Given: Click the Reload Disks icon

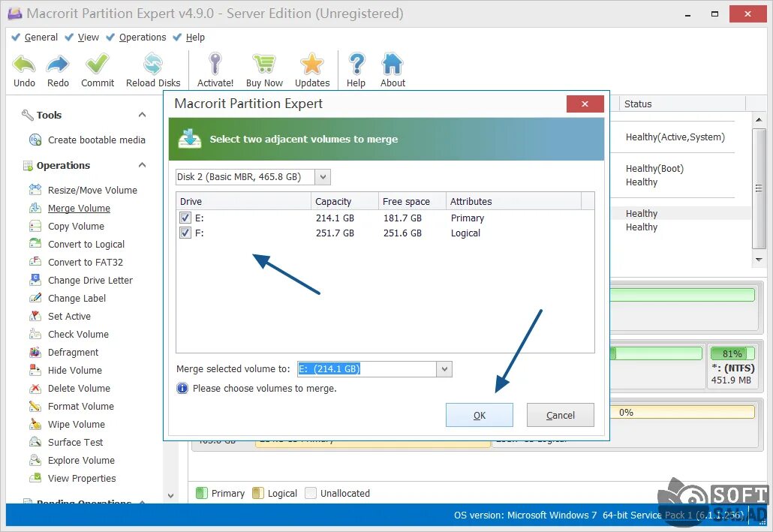Looking at the screenshot, I should coord(153,64).
